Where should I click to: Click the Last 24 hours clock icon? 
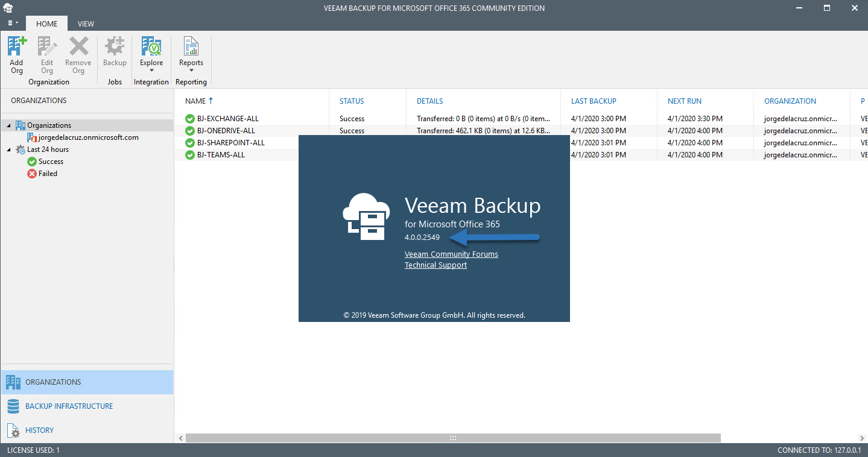click(21, 150)
